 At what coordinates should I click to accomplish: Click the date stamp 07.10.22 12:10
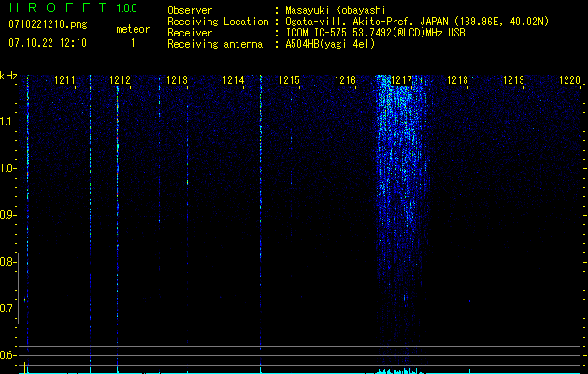pyautogui.click(x=48, y=43)
